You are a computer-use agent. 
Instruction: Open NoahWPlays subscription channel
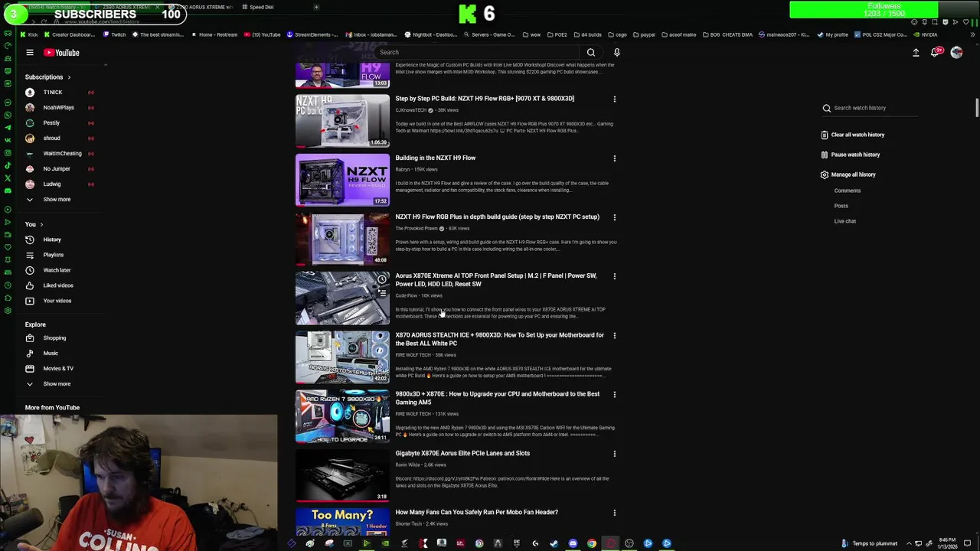click(x=58, y=108)
